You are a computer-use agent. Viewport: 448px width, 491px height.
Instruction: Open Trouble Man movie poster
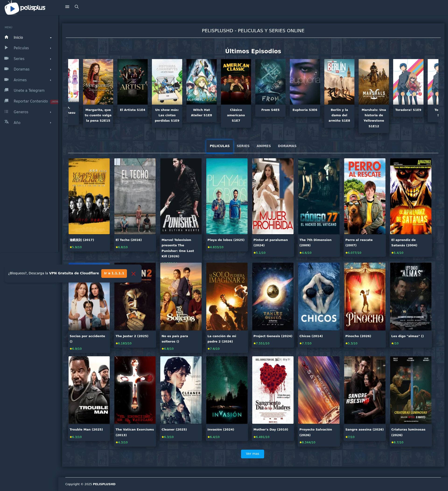click(x=89, y=390)
